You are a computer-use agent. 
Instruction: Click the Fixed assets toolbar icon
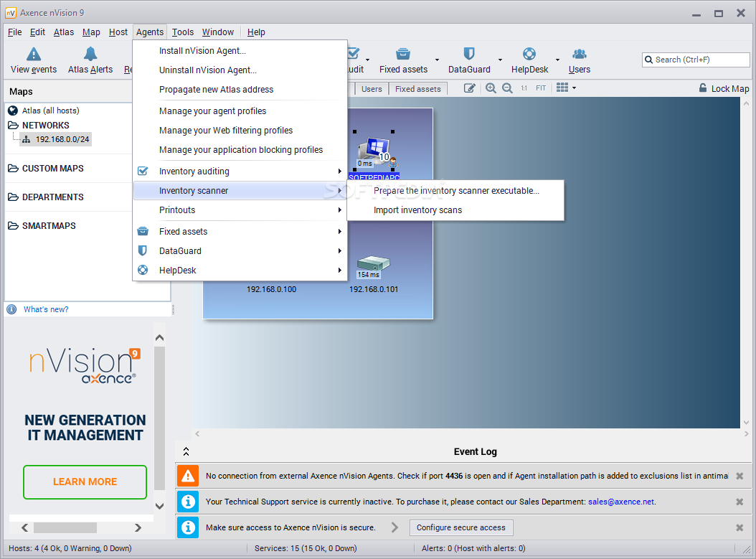tap(403, 54)
